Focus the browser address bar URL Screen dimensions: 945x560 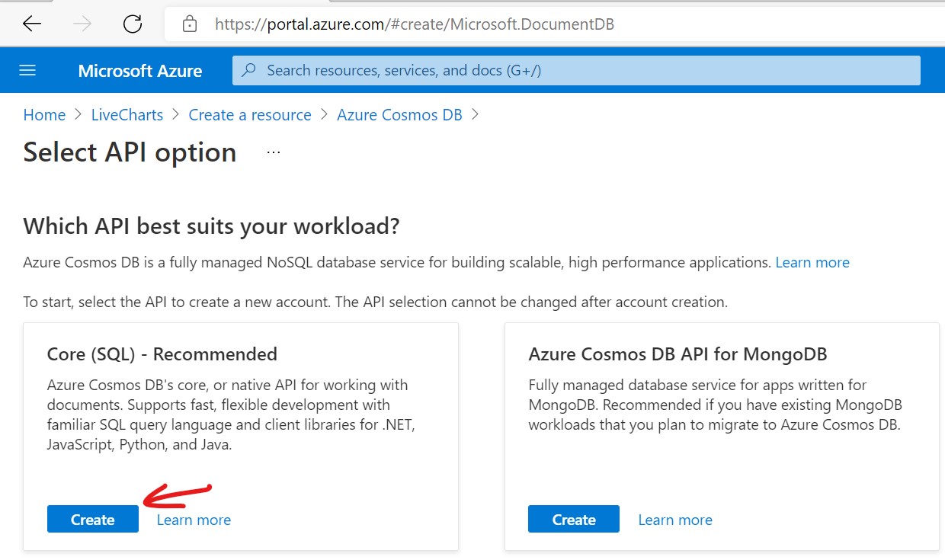pyautogui.click(x=415, y=24)
